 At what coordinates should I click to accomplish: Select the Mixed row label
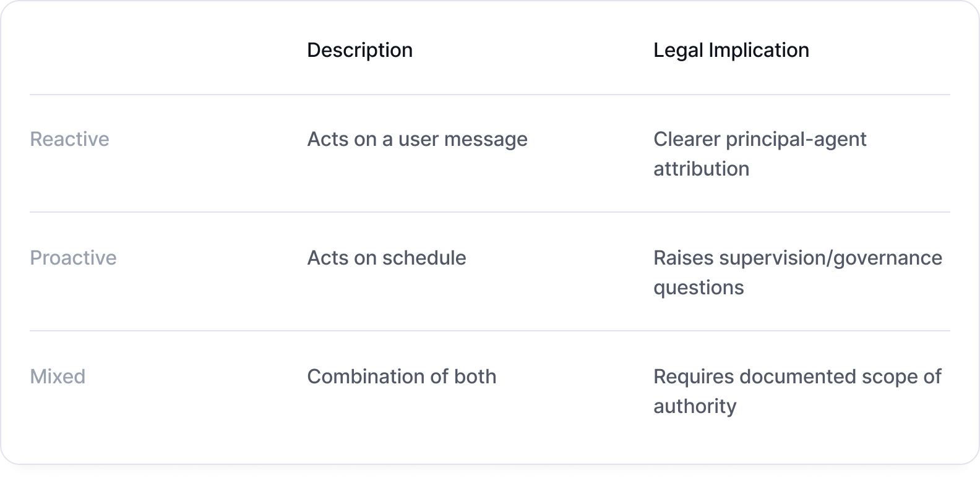point(58,377)
